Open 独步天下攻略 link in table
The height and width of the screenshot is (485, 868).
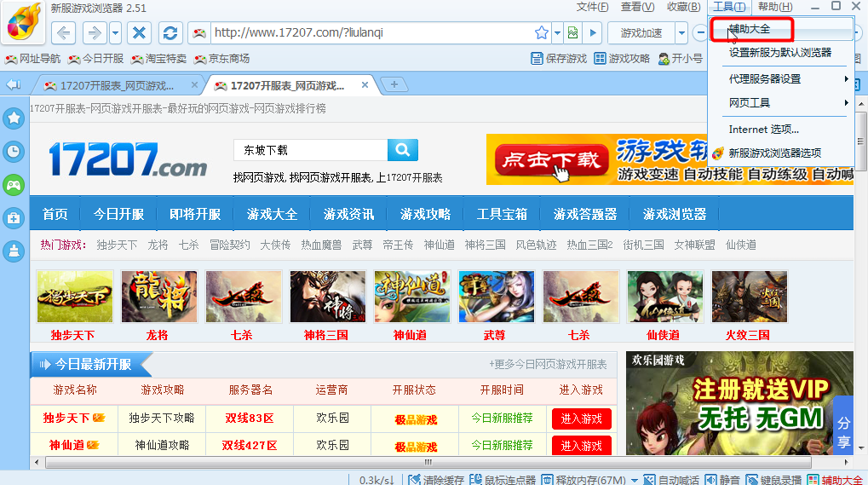tap(162, 418)
